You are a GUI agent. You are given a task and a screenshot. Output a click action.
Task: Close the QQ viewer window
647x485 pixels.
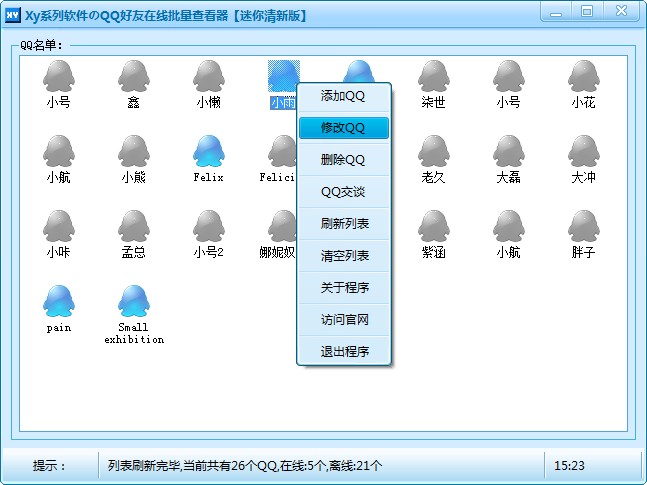621,11
